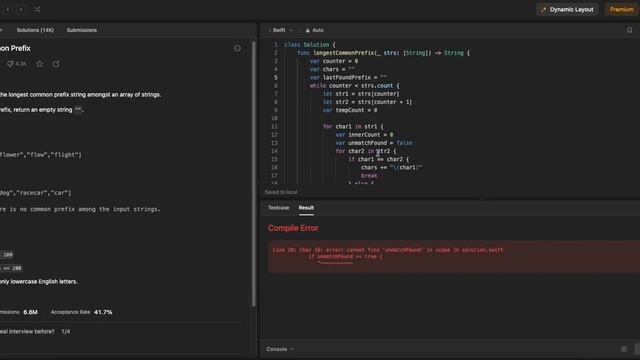
Task: Click code line 5 lastFoundPrefix declaration
Action: click(x=348, y=78)
